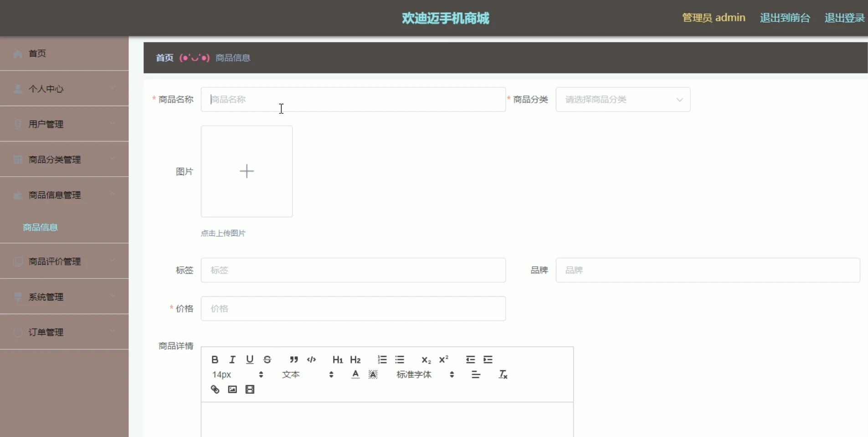
Task: Open the text color picker
Action: 355,374
